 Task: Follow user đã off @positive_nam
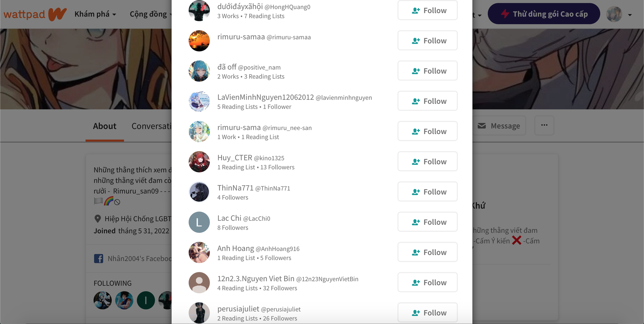coord(428,71)
